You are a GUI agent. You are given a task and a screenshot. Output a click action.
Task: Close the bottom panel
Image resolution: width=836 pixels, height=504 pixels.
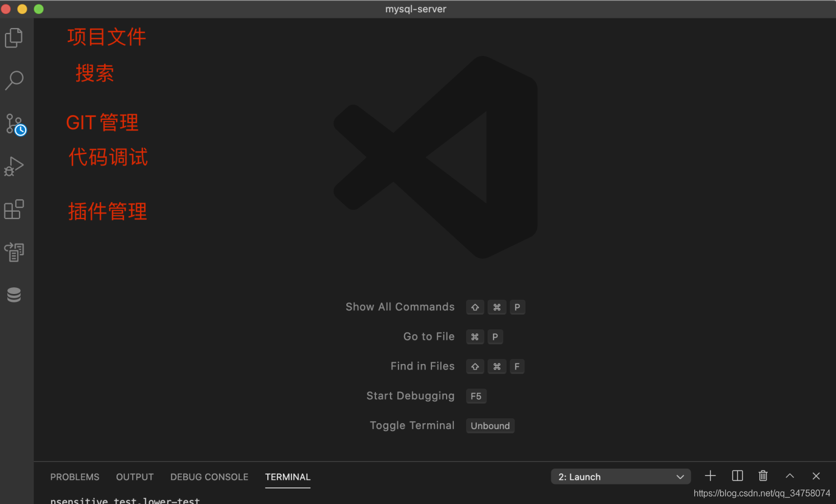pyautogui.click(x=816, y=476)
